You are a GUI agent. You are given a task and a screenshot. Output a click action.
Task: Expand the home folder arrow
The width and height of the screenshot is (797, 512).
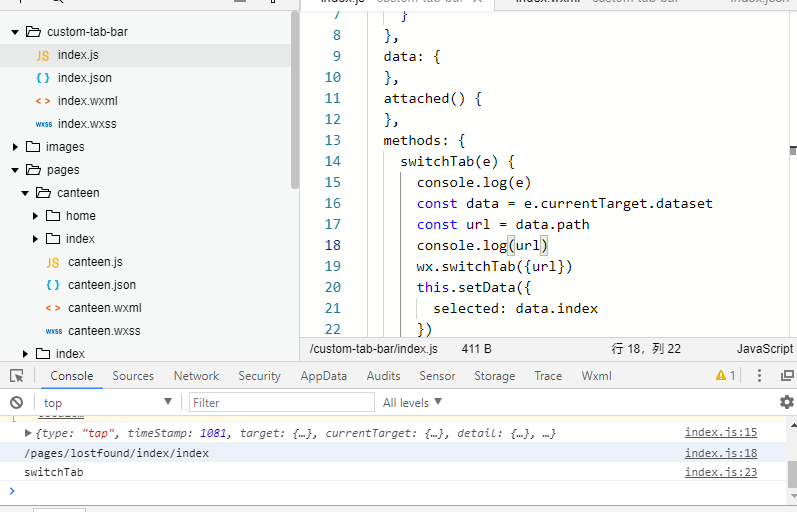(36, 216)
